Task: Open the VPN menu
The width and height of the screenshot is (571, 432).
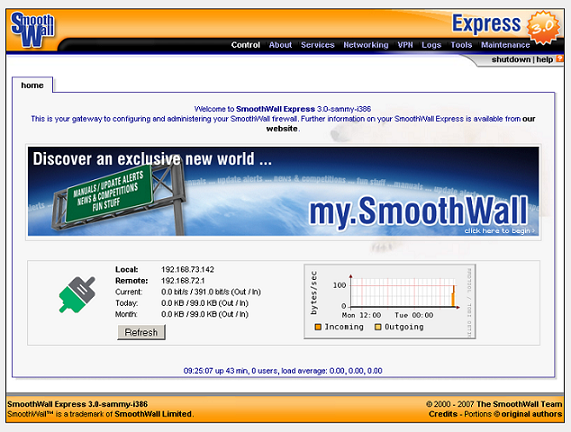Action: tap(405, 45)
